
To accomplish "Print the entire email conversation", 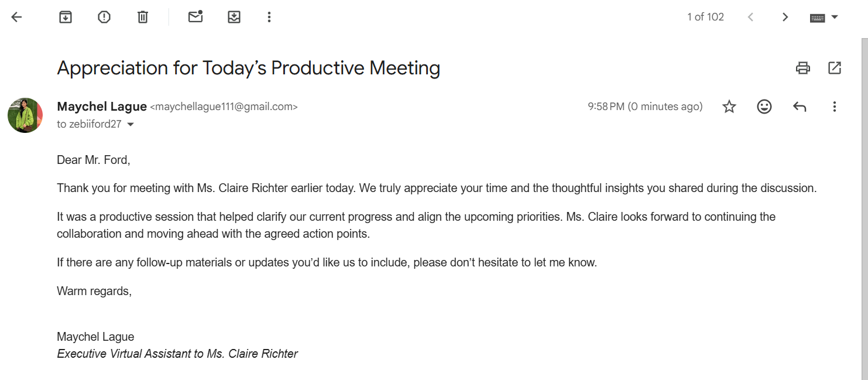I will click(803, 68).
